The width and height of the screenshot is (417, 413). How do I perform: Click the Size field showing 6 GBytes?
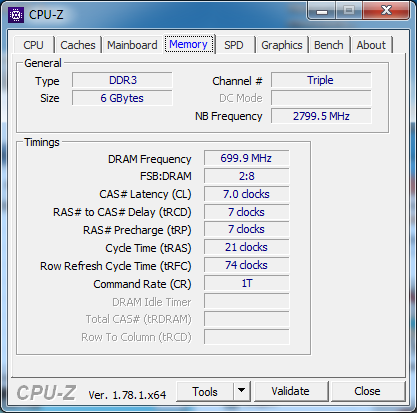122,98
